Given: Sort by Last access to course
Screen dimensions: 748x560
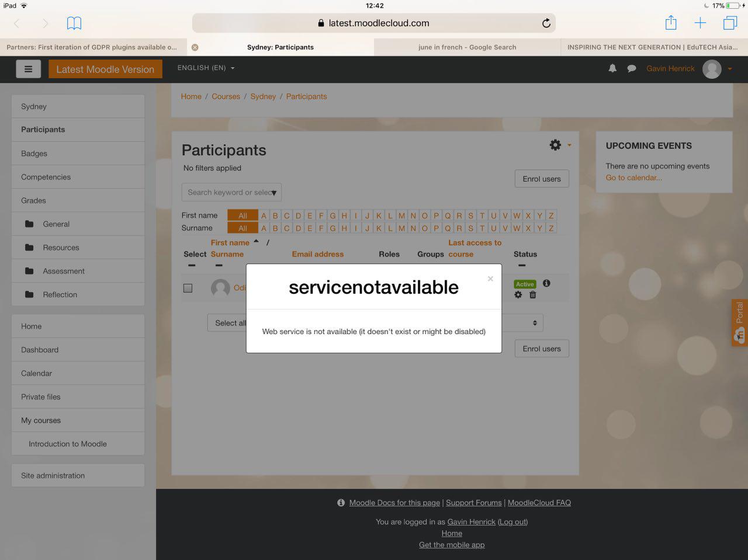Looking at the screenshot, I should [475, 248].
